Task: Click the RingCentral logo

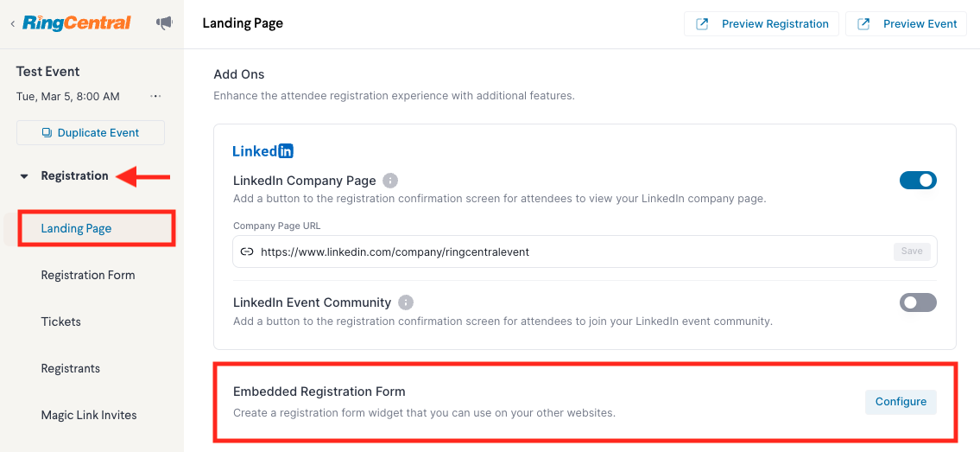Action: click(x=76, y=23)
